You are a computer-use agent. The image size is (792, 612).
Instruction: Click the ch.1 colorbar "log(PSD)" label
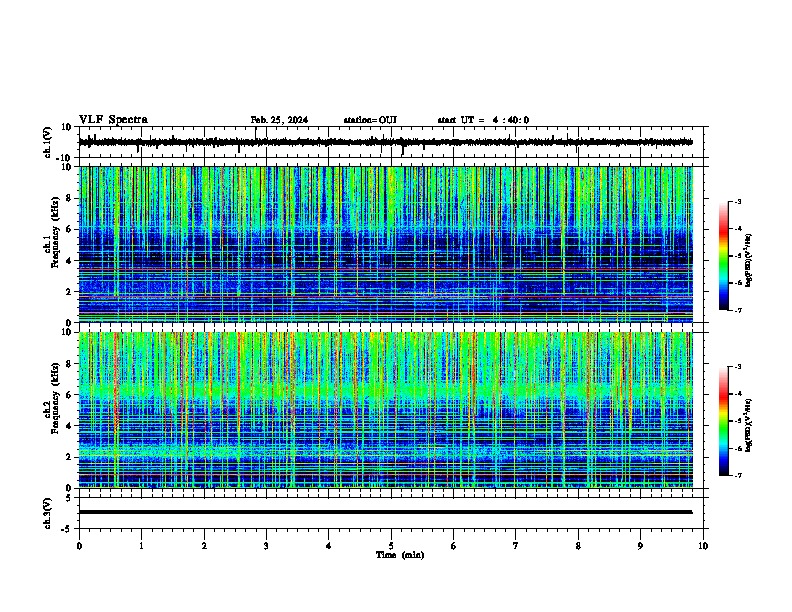click(x=748, y=260)
